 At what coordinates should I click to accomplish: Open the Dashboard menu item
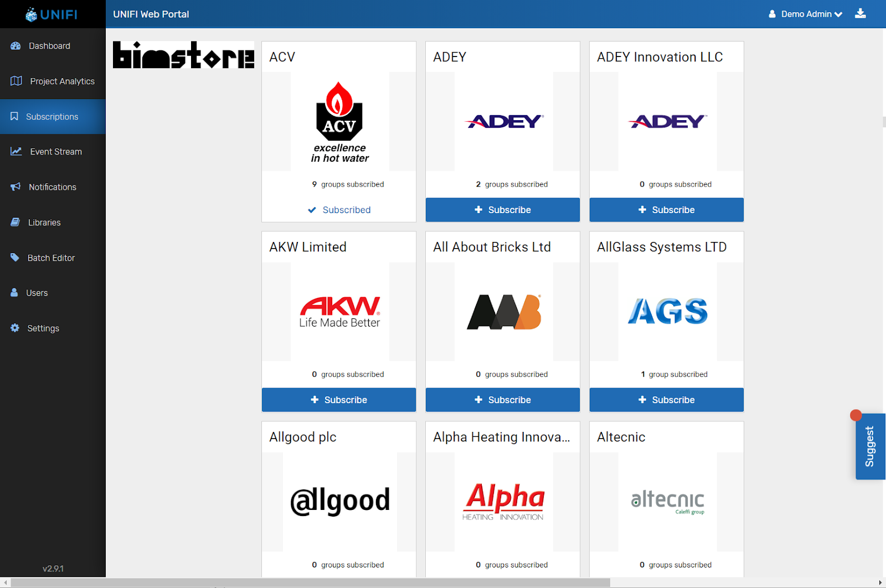53,46
